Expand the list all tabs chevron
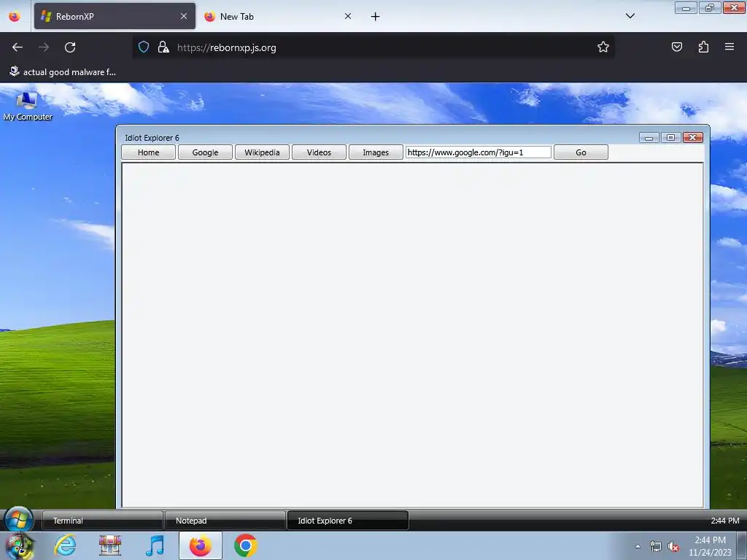The image size is (747, 560). (630, 16)
